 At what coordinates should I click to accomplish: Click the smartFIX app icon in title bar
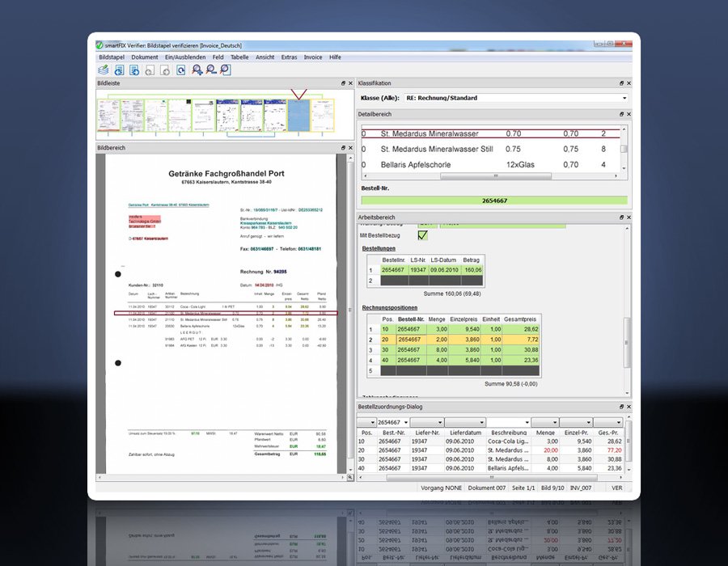99,45
